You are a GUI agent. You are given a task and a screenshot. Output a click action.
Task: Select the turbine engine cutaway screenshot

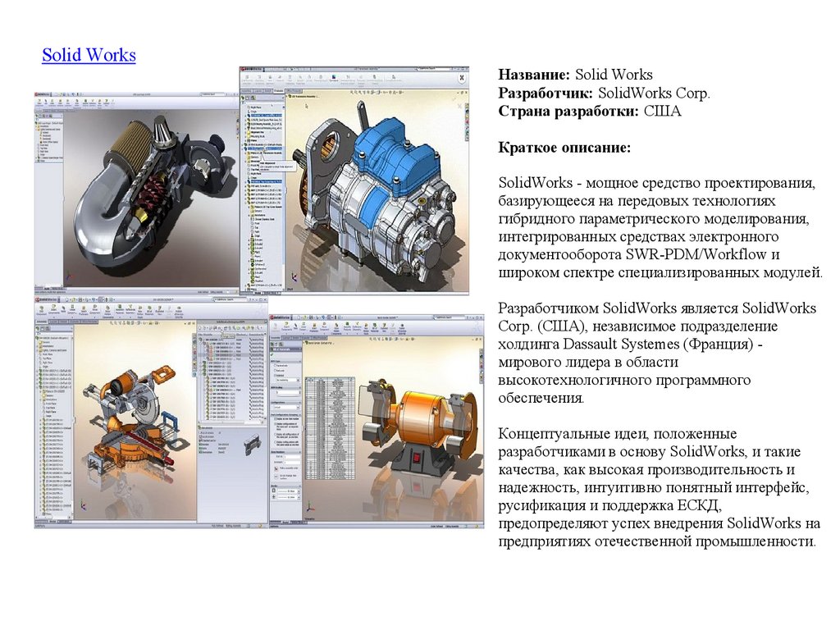point(137,192)
